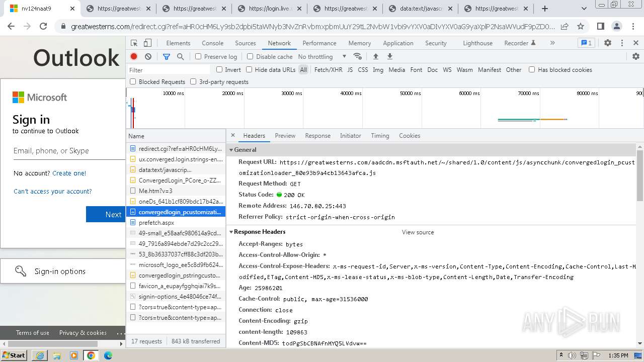Open the console issues badge

pos(586,43)
